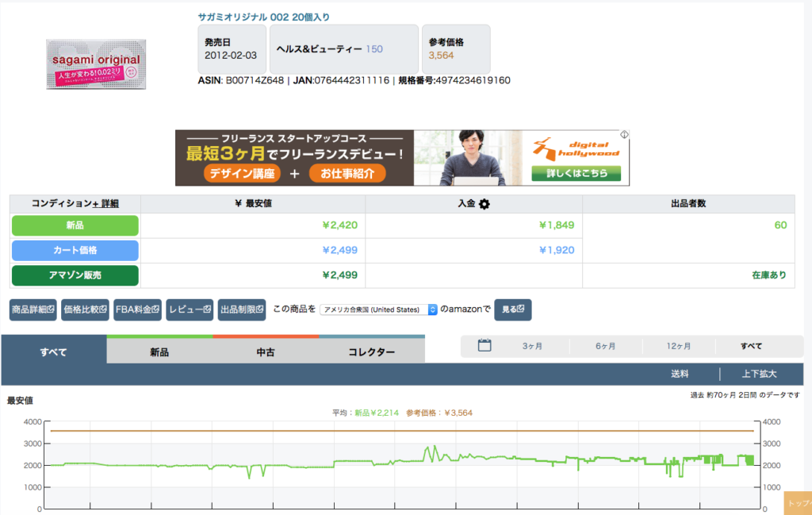Click the sagami original product thumbnail
This screenshot has height=515, width=812.
[96, 64]
